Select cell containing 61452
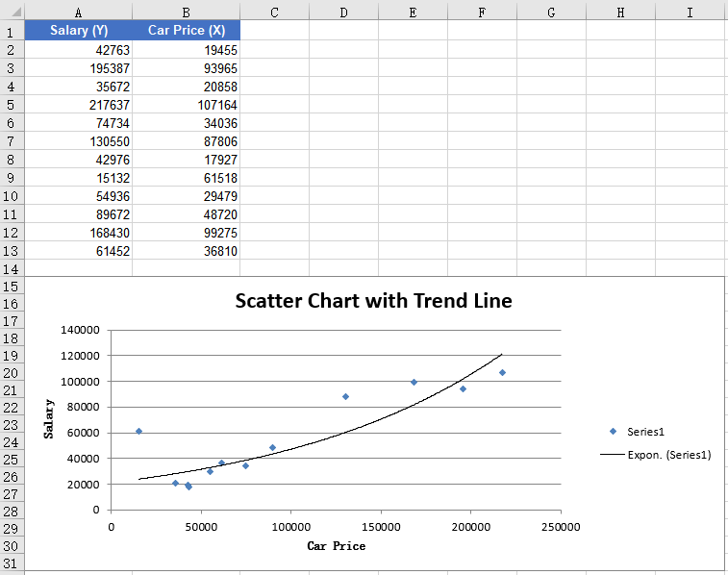The image size is (728, 575). point(79,251)
